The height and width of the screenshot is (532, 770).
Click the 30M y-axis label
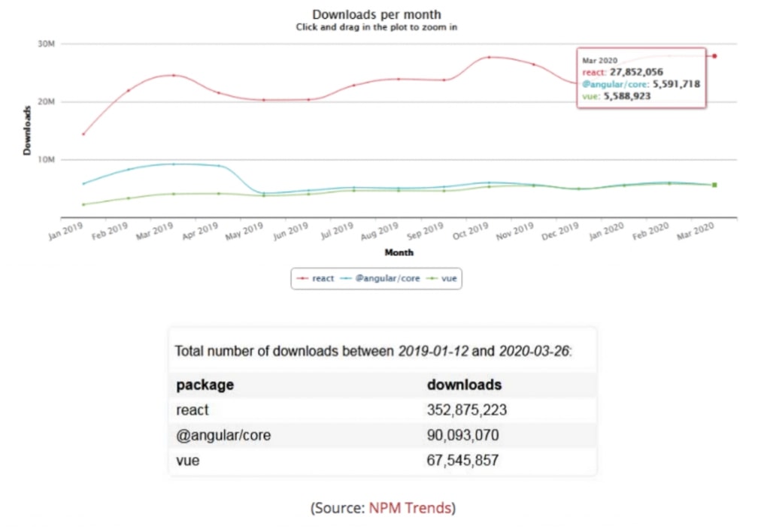click(x=47, y=44)
